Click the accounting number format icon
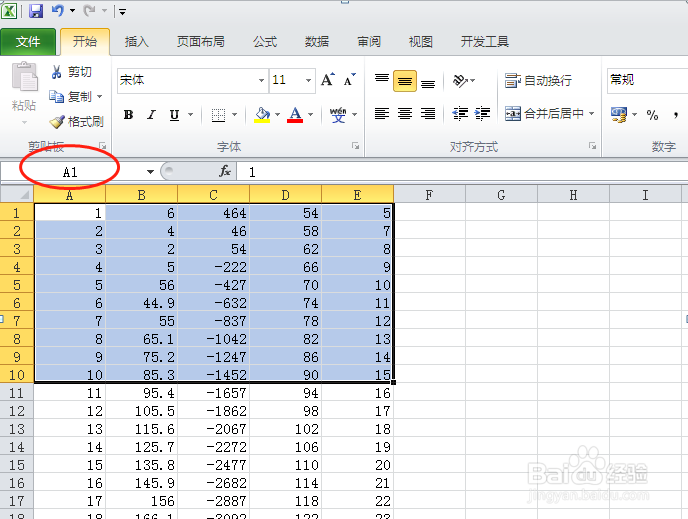688x519 pixels. pyautogui.click(x=619, y=115)
